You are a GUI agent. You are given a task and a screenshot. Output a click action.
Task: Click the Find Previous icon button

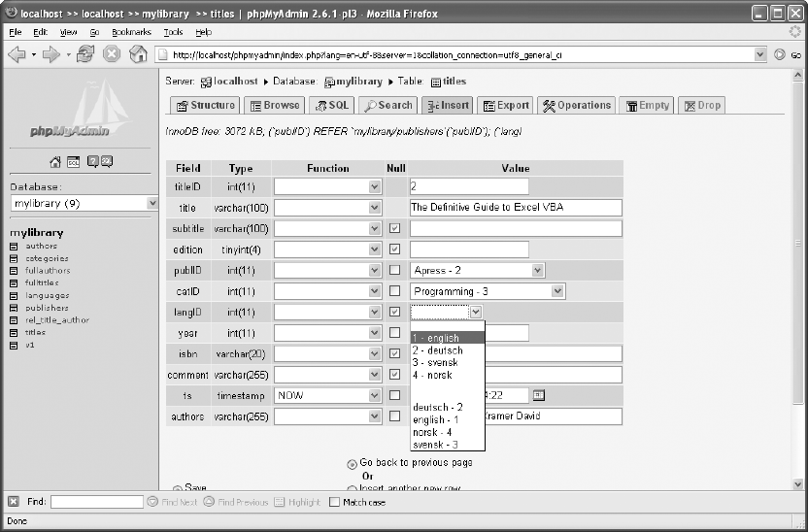tap(209, 502)
